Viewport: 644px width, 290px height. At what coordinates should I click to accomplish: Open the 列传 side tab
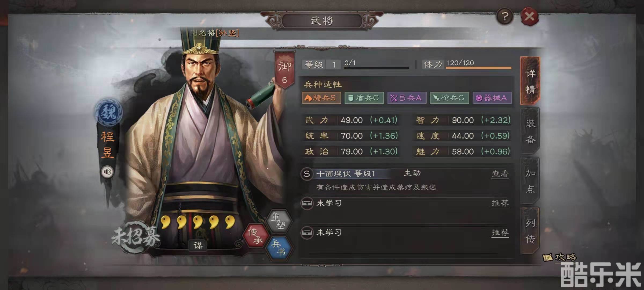(530, 231)
